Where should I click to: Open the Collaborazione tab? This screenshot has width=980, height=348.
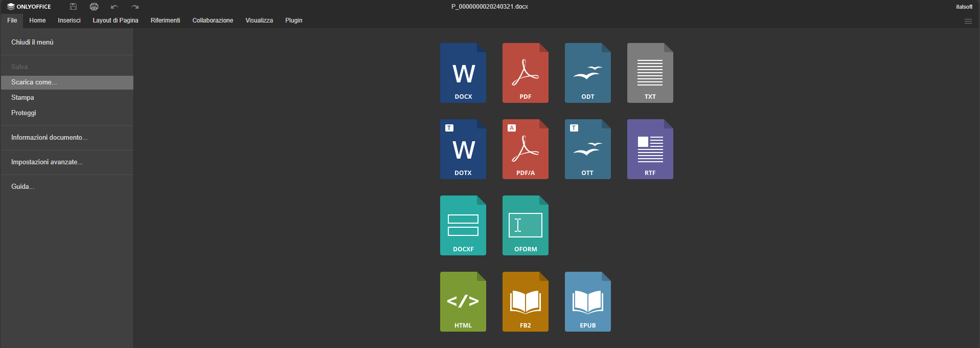pos(213,20)
